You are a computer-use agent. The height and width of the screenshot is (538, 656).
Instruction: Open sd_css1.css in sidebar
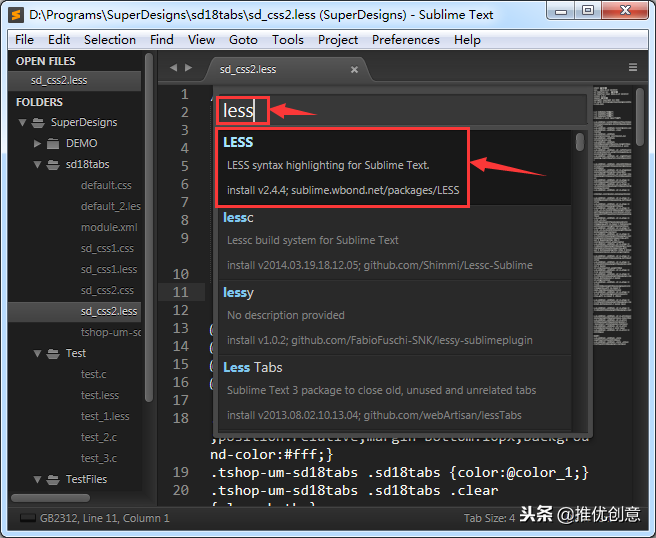point(107,249)
